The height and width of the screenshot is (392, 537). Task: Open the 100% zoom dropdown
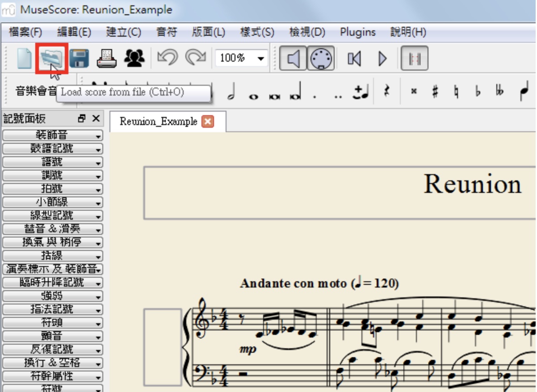(x=241, y=58)
